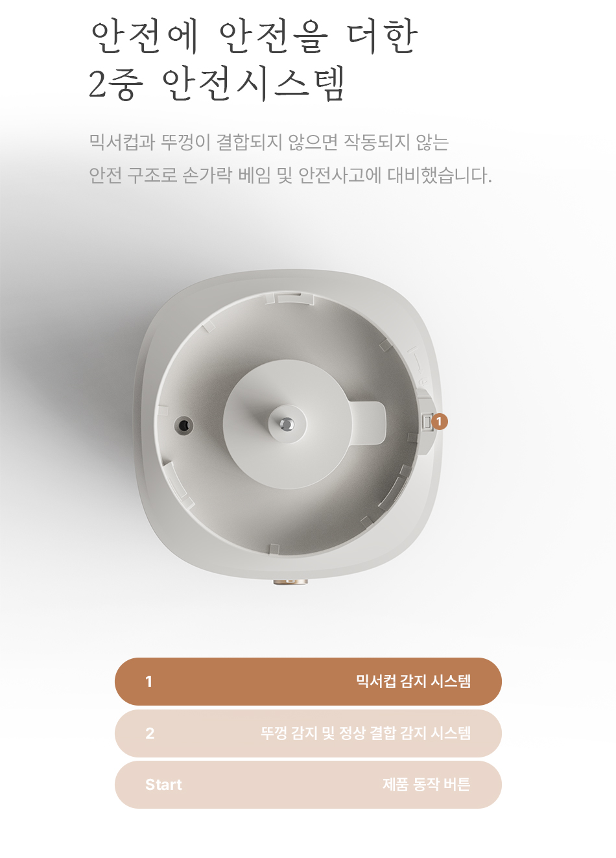Click the description line starting 안전 구조로
616x858 pixels.
pyautogui.click(x=290, y=175)
